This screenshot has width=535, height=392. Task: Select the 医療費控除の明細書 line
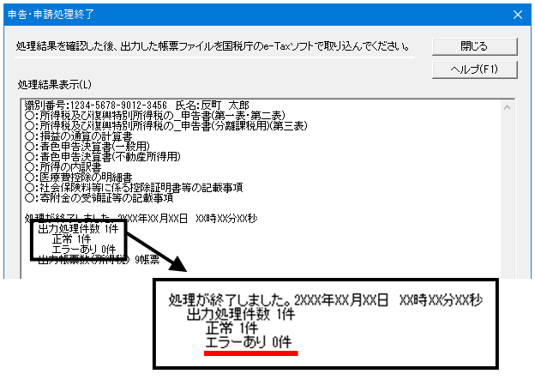click(79, 178)
